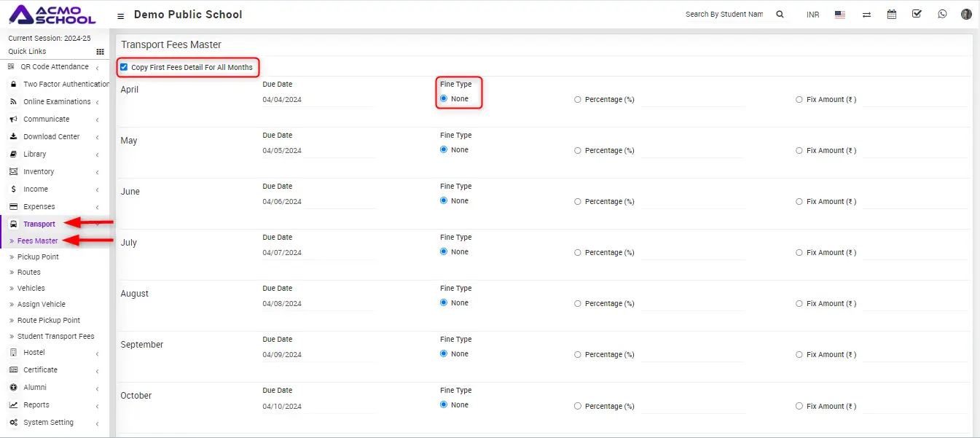Open the calendar icon in header
This screenshot has width=980, height=438.
click(x=892, y=15)
